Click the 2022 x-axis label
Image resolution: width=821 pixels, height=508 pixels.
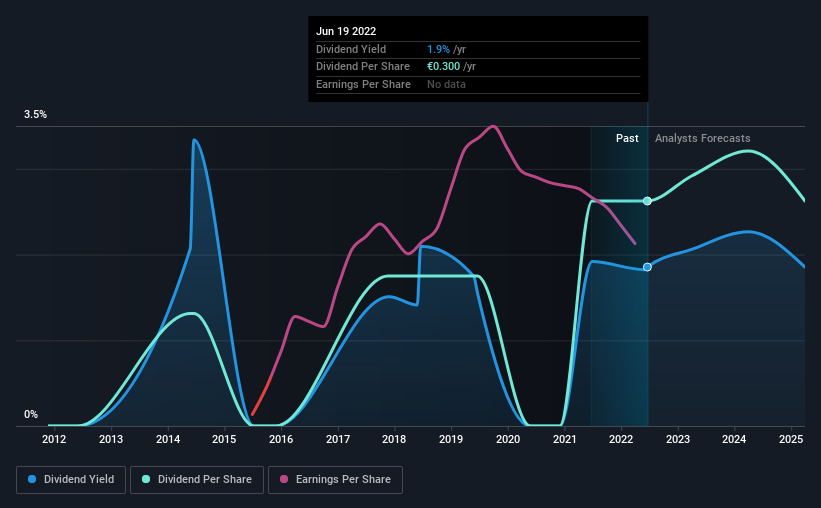(621, 439)
